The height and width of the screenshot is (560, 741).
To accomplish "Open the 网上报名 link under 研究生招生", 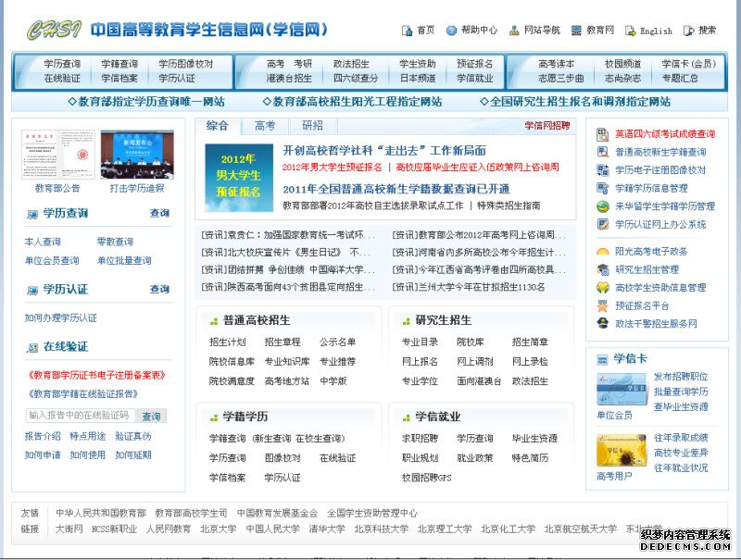I will click(420, 362).
